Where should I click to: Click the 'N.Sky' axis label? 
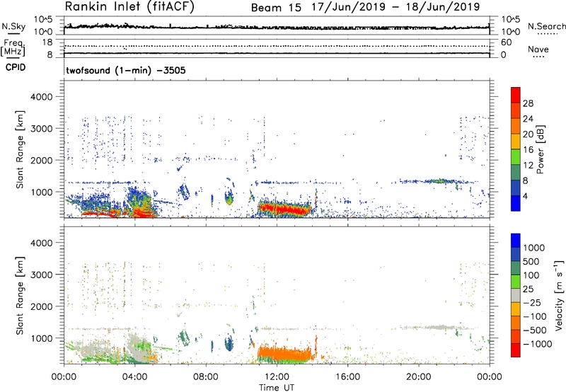13,26
